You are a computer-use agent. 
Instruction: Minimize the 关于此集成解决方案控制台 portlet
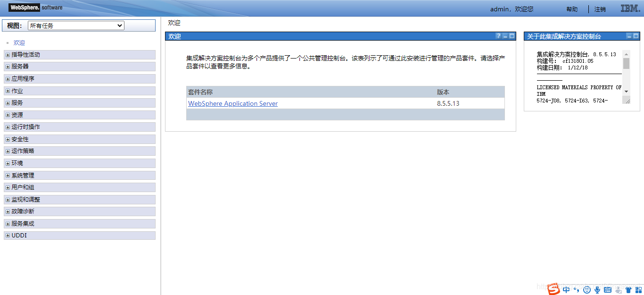[629, 36]
